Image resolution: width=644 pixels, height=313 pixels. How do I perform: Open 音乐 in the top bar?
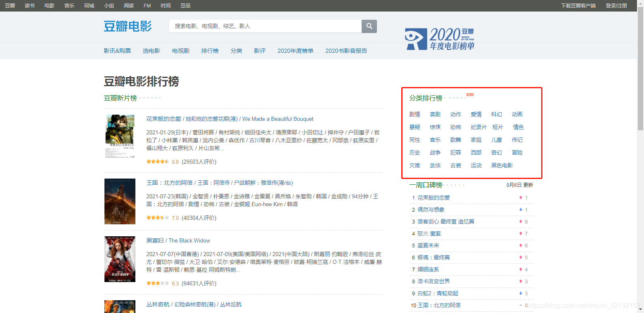[69, 6]
